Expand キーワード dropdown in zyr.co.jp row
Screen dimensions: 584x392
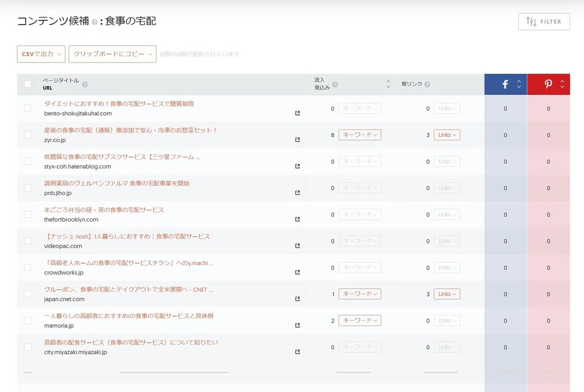pyautogui.click(x=360, y=135)
